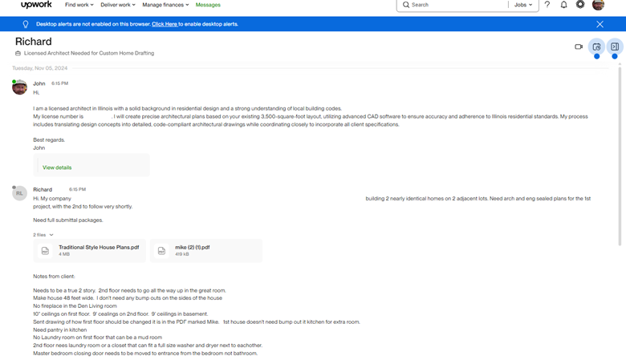Image resolution: width=626 pixels, height=364 pixels.
Task: Collapse the 2 files attachment list
Action: coord(43,235)
